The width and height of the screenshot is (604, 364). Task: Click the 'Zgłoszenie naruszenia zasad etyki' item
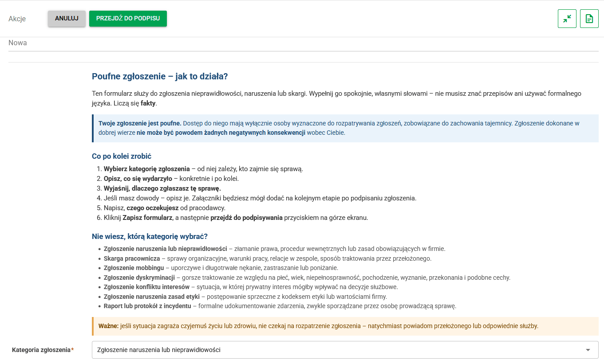point(245,297)
